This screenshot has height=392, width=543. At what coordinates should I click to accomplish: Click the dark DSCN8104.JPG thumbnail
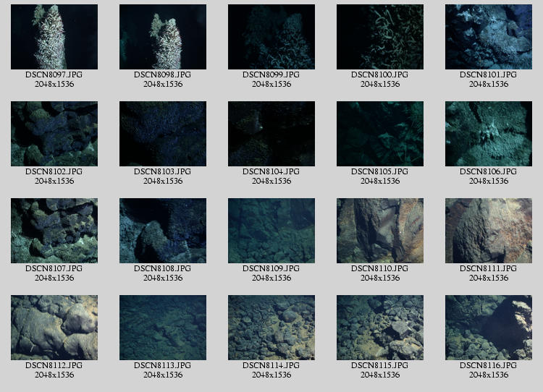click(271, 134)
